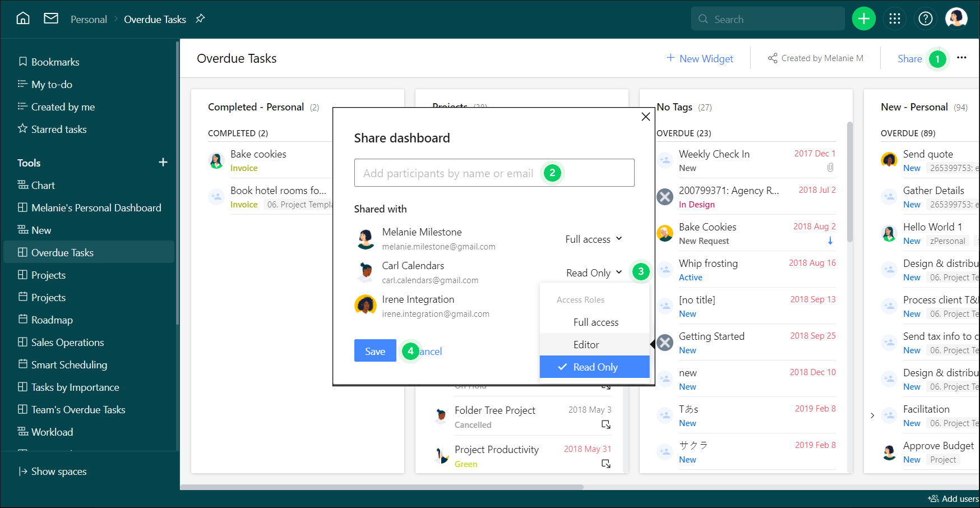Click the Home icon in top bar

coord(23,19)
